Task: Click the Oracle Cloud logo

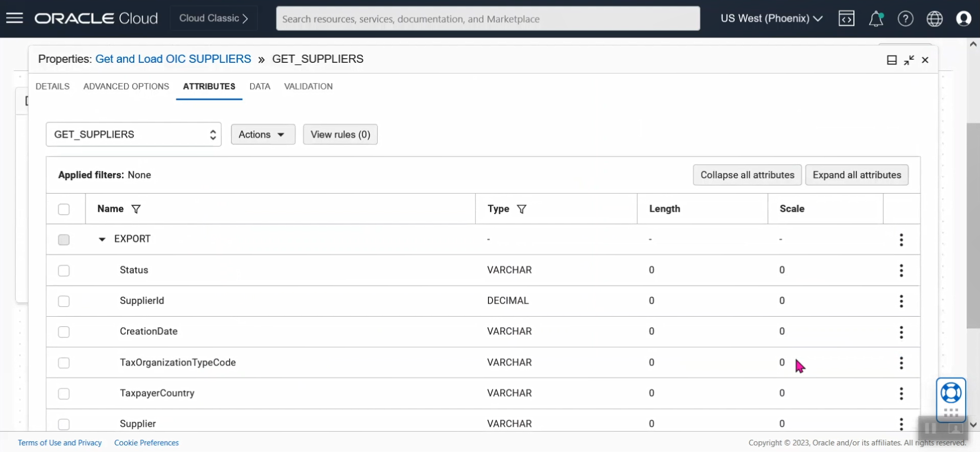Action: click(96, 18)
